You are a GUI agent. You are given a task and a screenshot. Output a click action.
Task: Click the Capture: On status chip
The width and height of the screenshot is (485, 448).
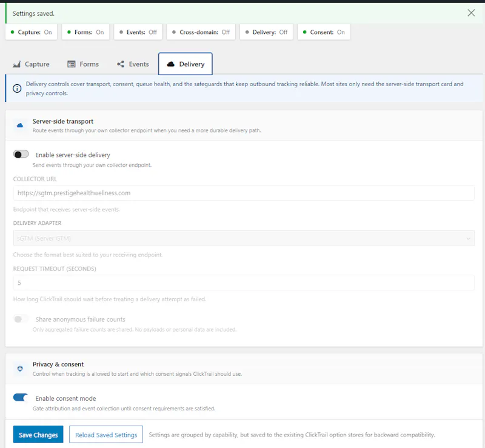click(32, 32)
